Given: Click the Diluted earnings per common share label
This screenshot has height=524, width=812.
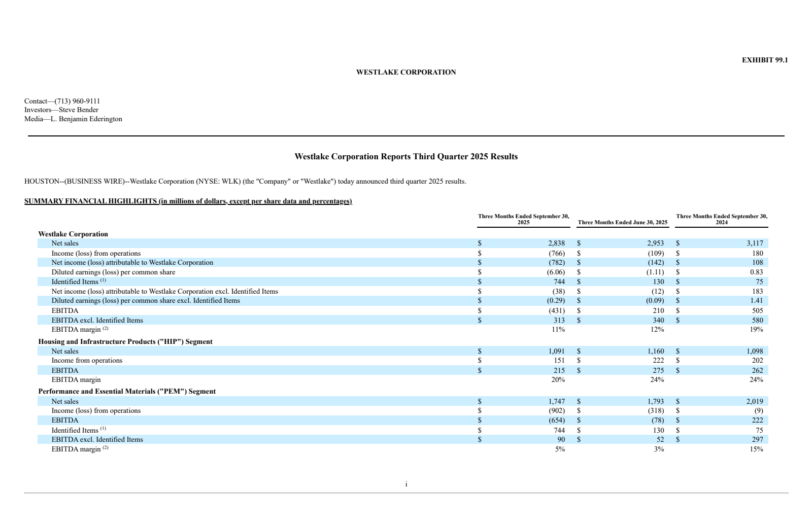Looking at the screenshot, I should pyautogui.click(x=113, y=272).
